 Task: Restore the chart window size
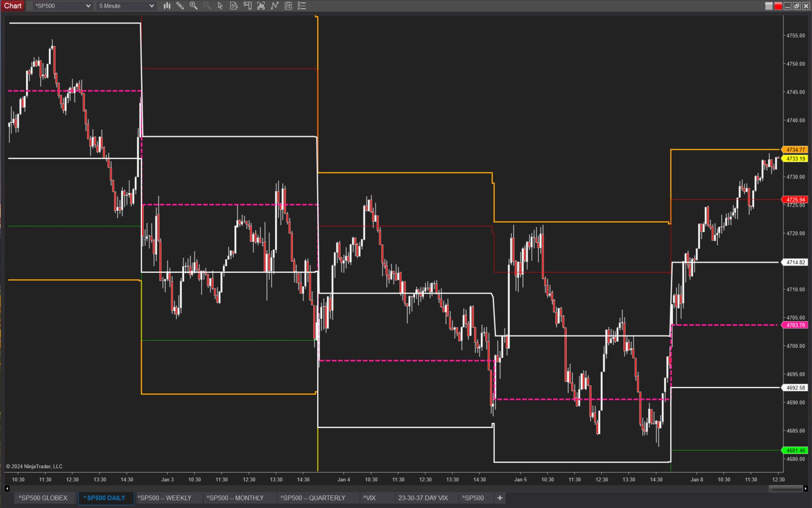click(x=797, y=6)
